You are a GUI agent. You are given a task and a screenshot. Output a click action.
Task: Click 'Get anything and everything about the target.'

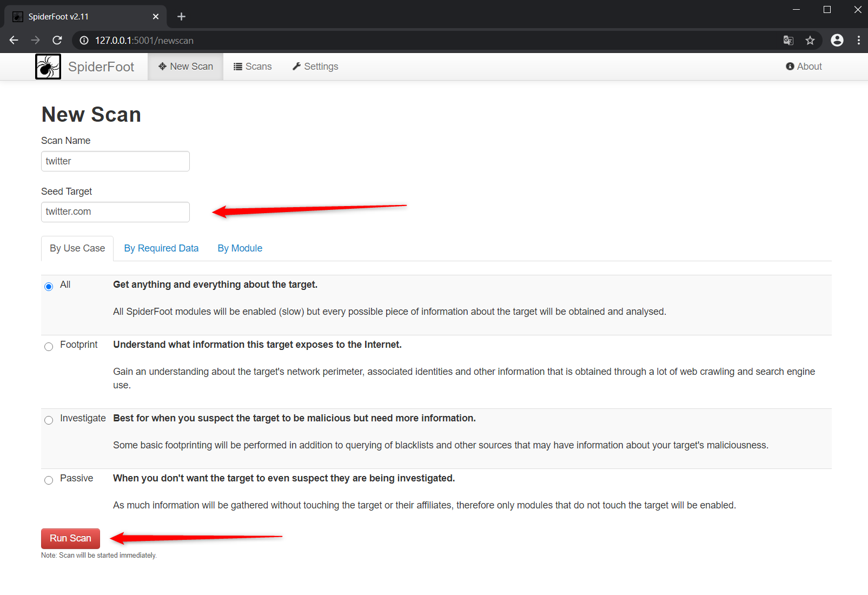point(215,285)
